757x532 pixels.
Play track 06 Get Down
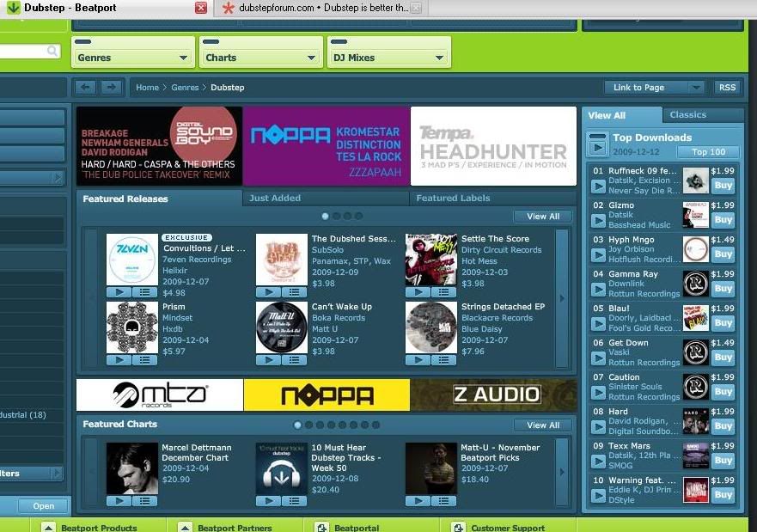click(x=598, y=358)
